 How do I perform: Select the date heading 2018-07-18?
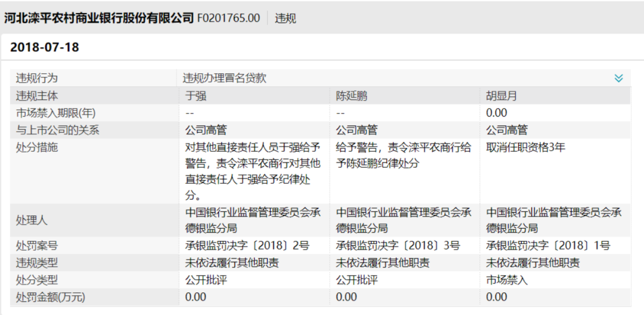[44, 48]
